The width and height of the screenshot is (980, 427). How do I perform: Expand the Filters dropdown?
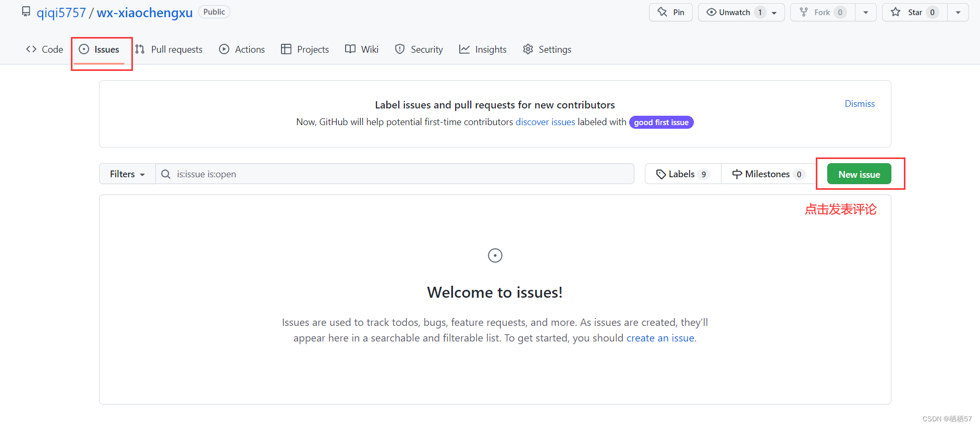[127, 174]
